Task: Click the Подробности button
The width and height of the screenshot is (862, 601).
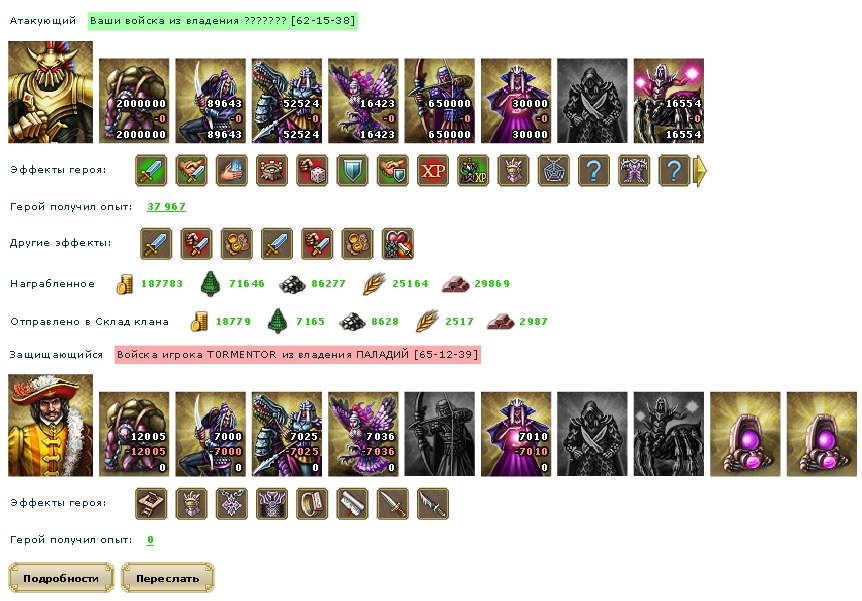Action: coord(61,578)
